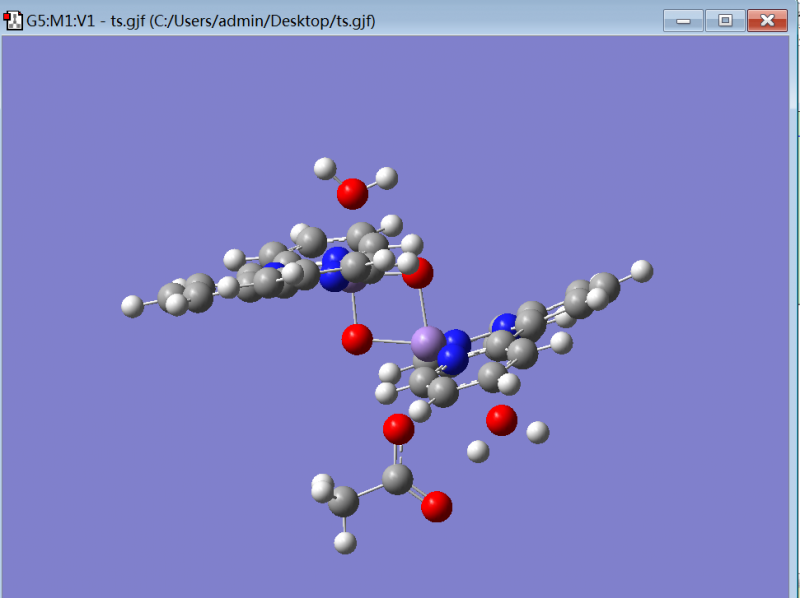This screenshot has width=800, height=598.
Task: Select the visible lavender metal atom
Action: point(428,343)
